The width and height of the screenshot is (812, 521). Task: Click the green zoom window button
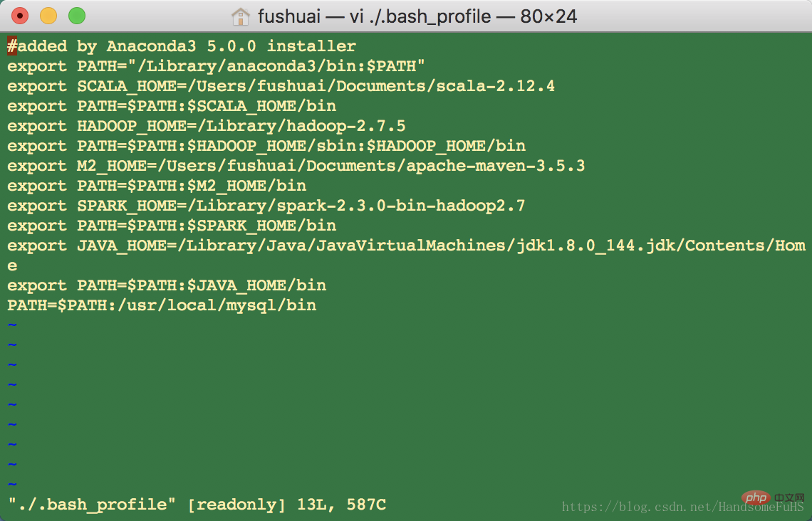pyautogui.click(x=77, y=16)
